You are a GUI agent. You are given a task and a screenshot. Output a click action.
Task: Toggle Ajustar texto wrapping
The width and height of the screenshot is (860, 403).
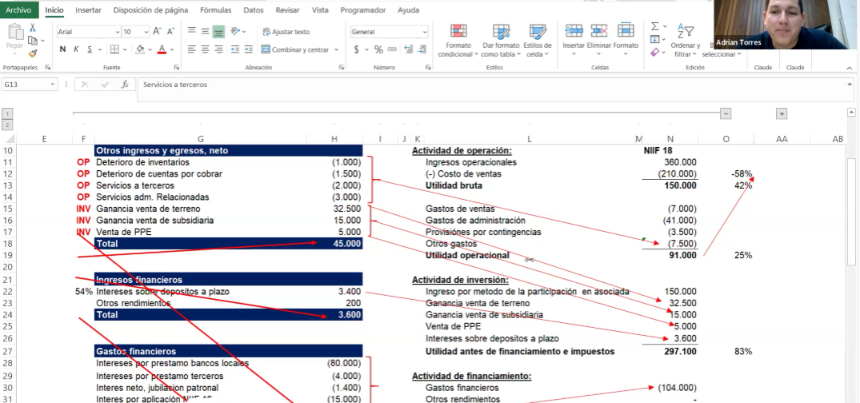(286, 32)
